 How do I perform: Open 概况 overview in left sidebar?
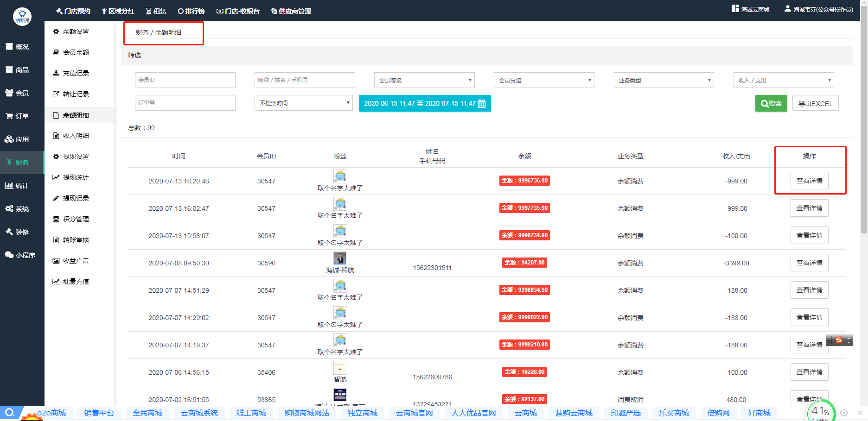[x=17, y=47]
